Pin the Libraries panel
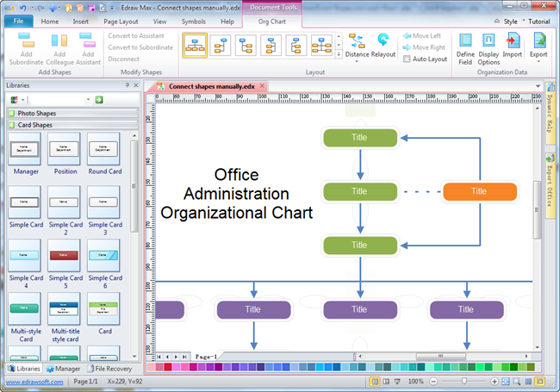The width and height of the screenshot is (560, 392). tap(128, 85)
